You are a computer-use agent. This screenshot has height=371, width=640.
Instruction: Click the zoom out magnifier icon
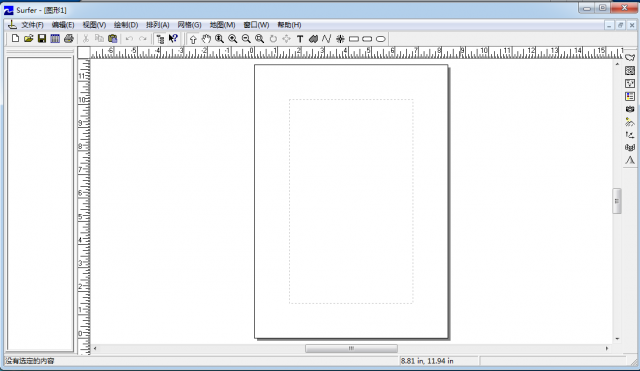pyautogui.click(x=246, y=39)
